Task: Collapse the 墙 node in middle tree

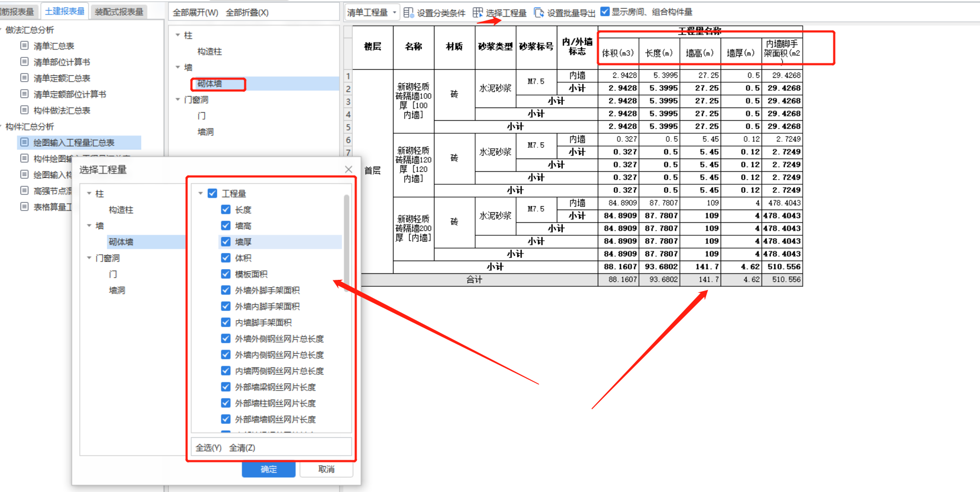Action: click(178, 67)
